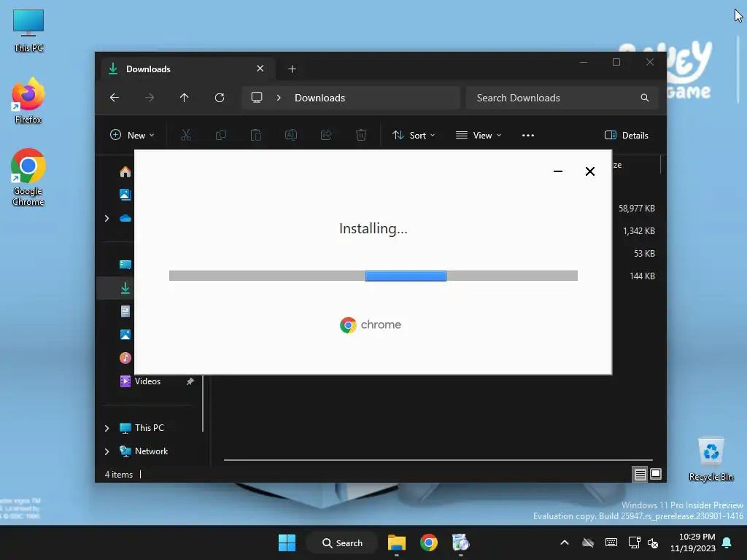The image size is (747, 560).
Task: Select Desktop icon in sidebar
Action: point(125,264)
